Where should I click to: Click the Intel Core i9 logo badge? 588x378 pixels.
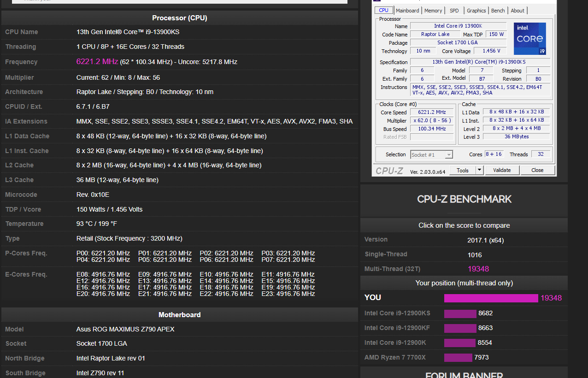pos(530,39)
